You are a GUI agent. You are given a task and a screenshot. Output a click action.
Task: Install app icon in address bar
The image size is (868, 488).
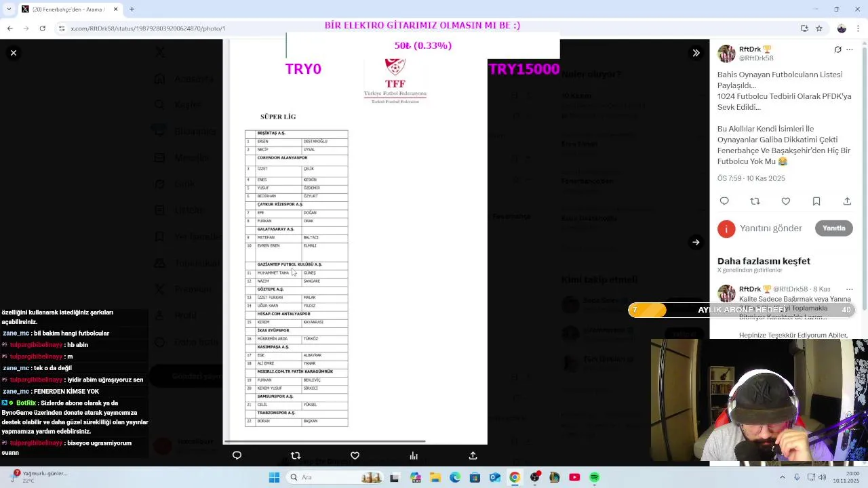(804, 28)
